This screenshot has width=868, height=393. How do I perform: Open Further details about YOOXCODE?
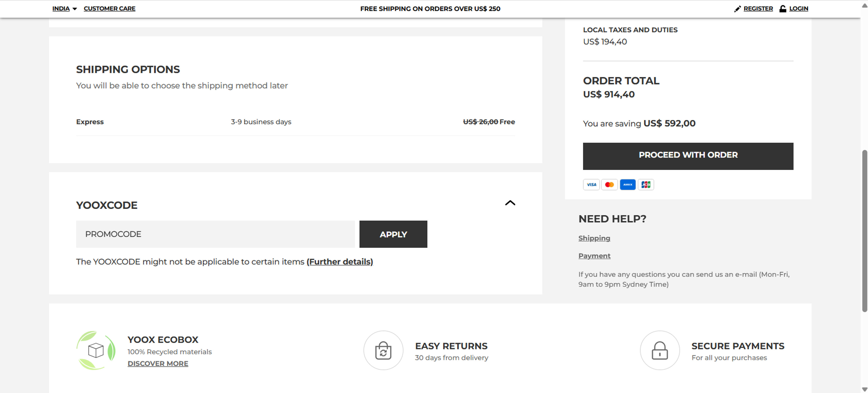coord(340,262)
